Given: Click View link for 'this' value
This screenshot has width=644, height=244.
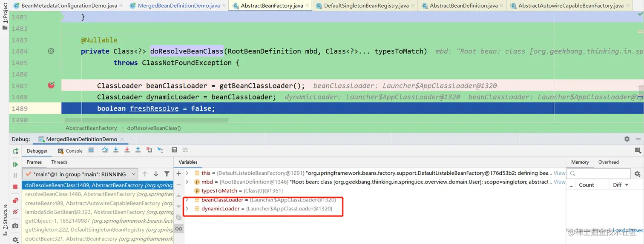Looking at the screenshot, I should (x=559, y=173).
